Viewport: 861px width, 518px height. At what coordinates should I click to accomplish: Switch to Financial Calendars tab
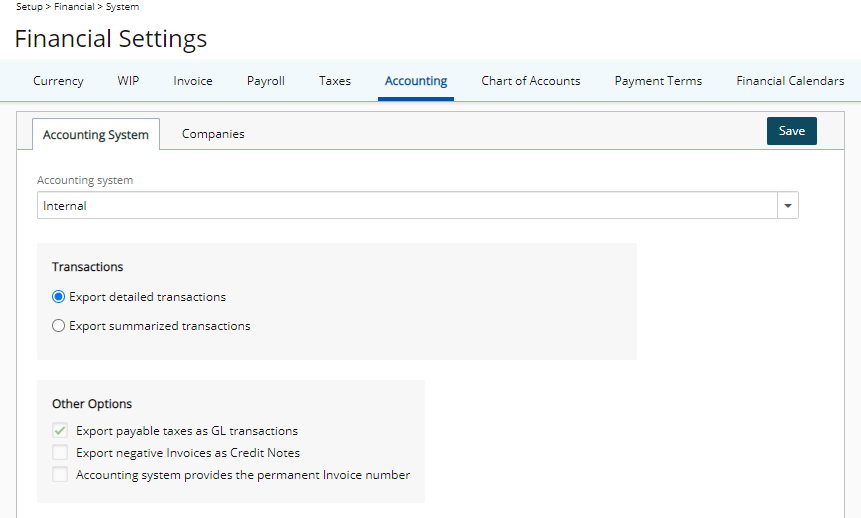pos(790,81)
